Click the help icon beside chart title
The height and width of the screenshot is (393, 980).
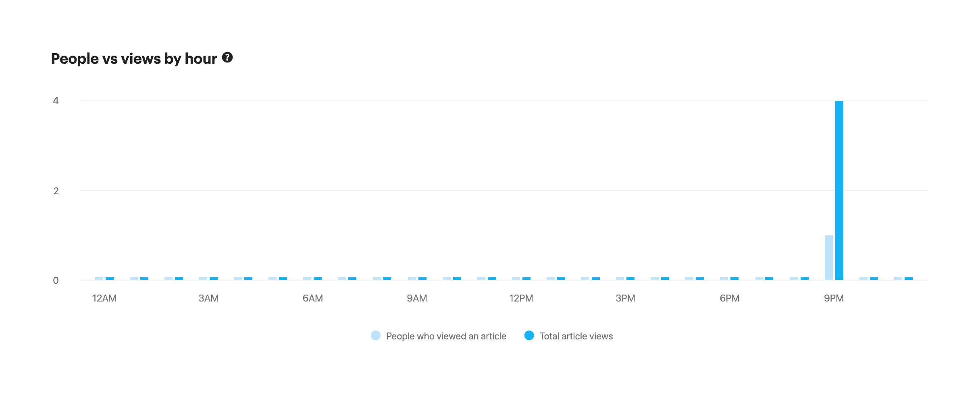click(227, 58)
